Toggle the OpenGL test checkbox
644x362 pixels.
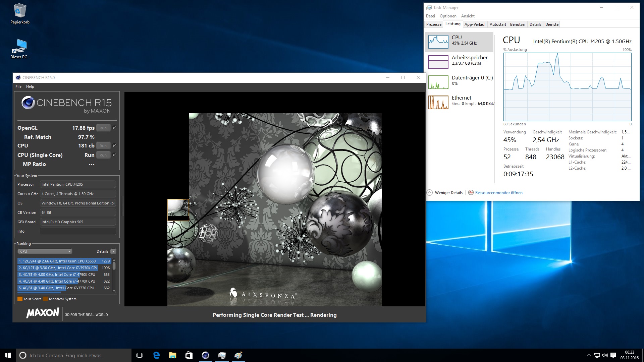tap(114, 128)
